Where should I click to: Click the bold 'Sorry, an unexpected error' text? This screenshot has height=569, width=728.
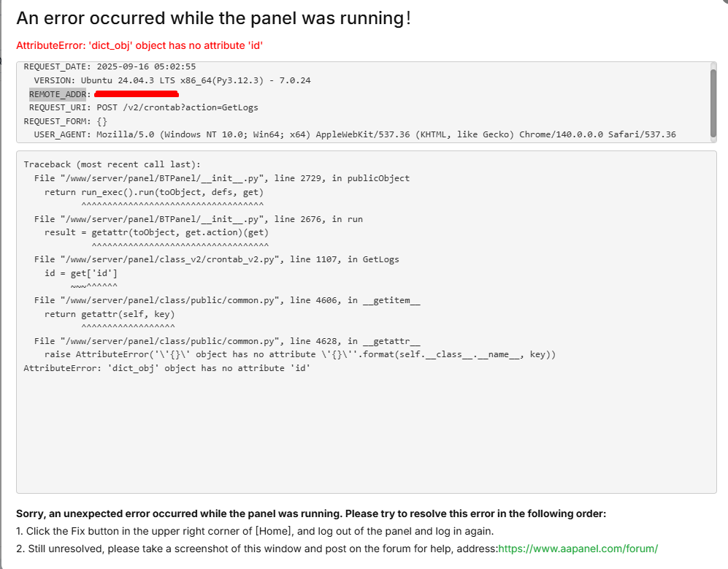[310, 513]
